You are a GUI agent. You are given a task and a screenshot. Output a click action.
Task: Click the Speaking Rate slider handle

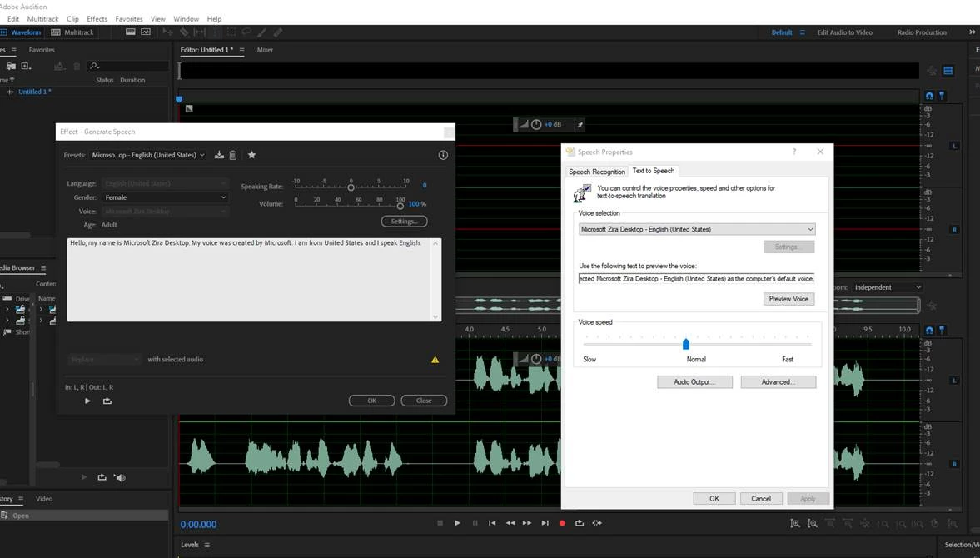click(351, 187)
